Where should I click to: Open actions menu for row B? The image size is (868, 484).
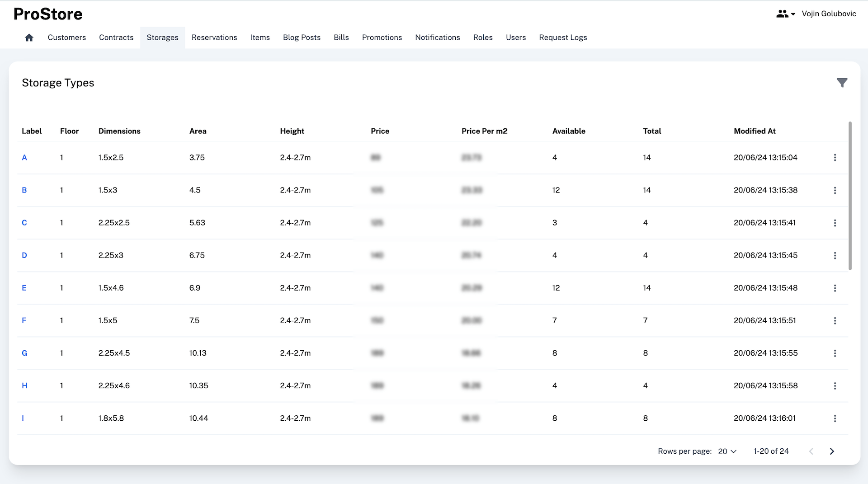pyautogui.click(x=835, y=190)
